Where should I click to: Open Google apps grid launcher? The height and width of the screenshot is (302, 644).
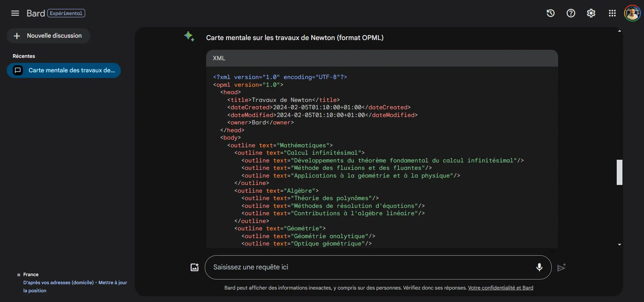[x=612, y=13]
